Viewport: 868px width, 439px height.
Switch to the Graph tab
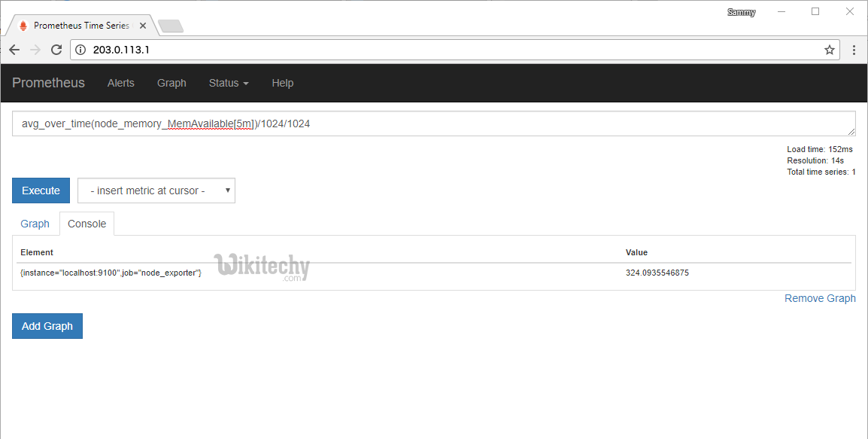tap(35, 224)
